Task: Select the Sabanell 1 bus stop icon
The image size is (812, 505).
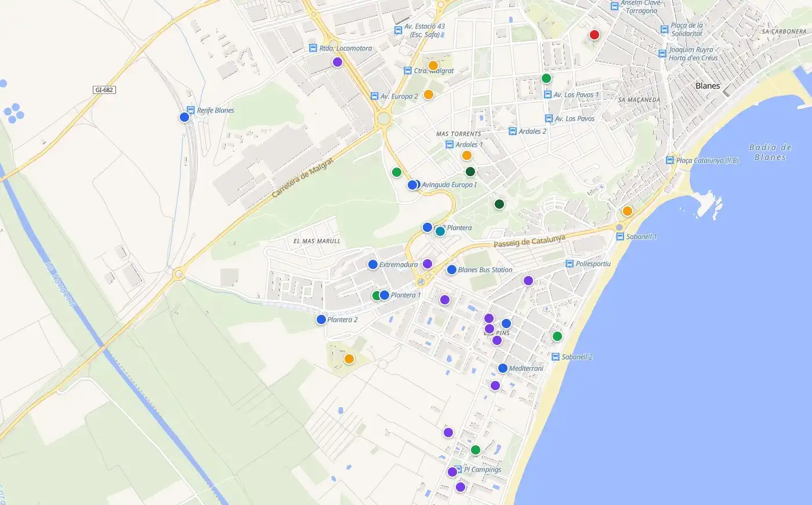Action: pyautogui.click(x=620, y=237)
